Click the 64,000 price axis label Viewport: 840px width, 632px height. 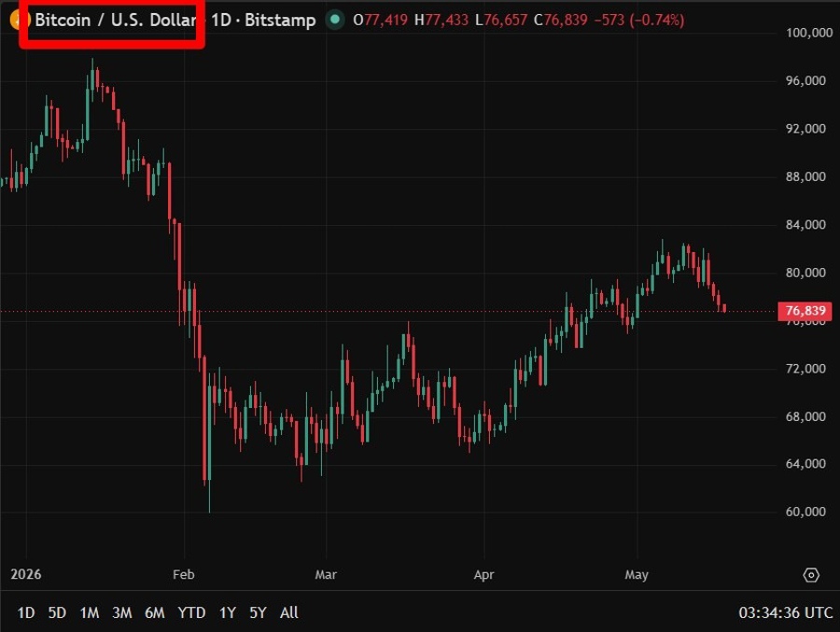pos(805,464)
